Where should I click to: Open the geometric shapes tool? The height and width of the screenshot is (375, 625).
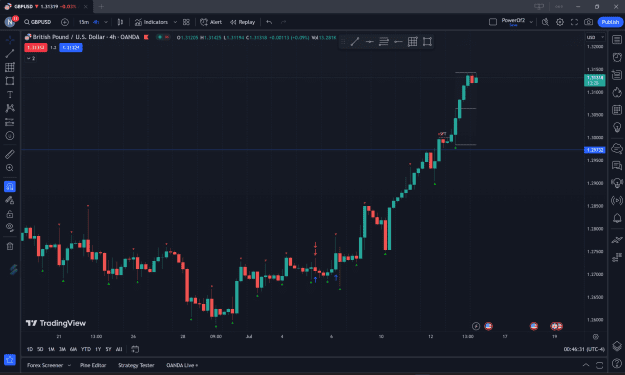click(10, 81)
